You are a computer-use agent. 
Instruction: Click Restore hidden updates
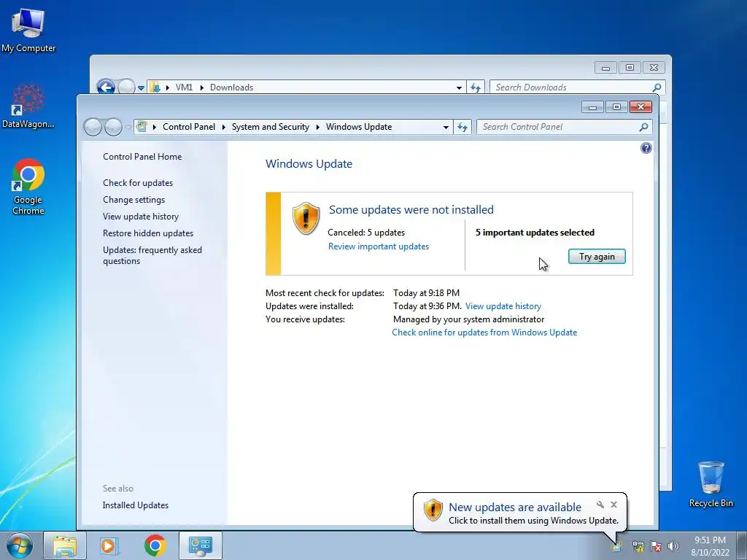(x=147, y=233)
